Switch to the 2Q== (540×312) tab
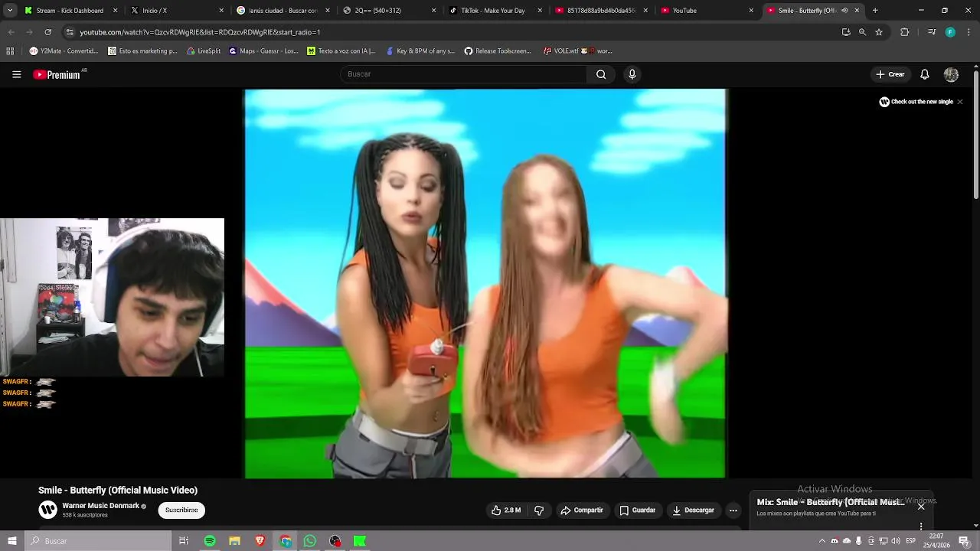The height and width of the screenshot is (551, 980). pos(389,11)
